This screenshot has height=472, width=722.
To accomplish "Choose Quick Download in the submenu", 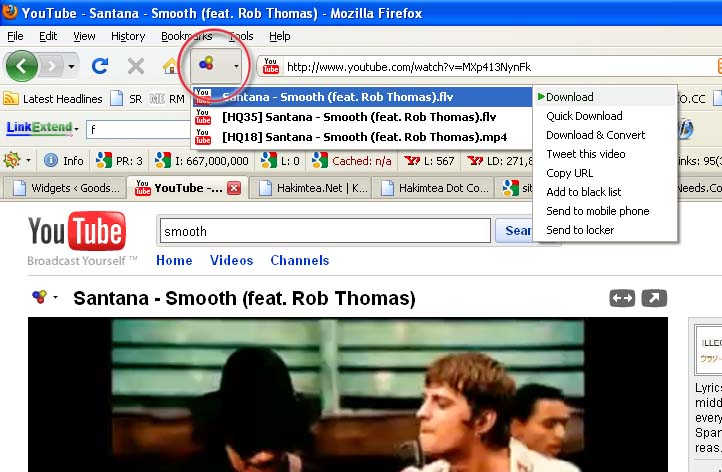I will [605, 116].
